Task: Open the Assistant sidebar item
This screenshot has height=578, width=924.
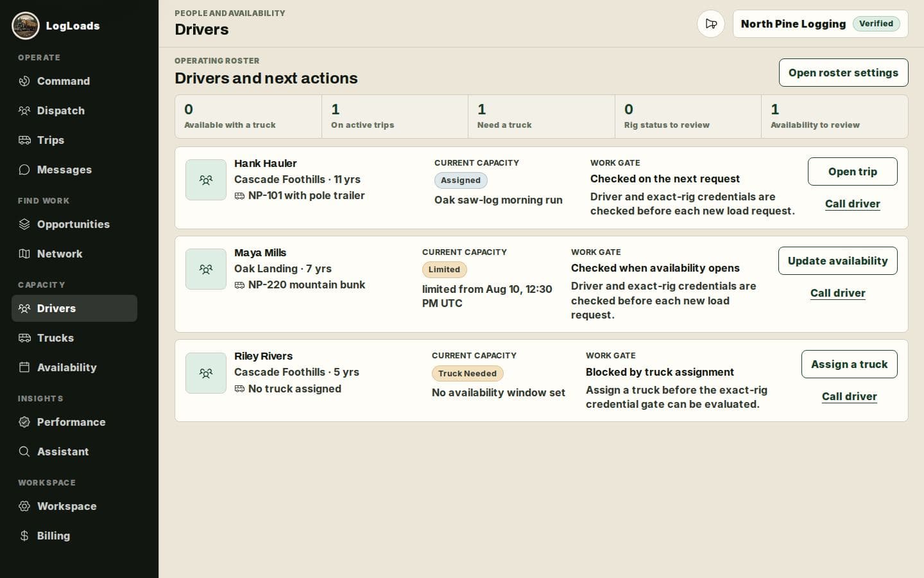Action: [x=74, y=451]
